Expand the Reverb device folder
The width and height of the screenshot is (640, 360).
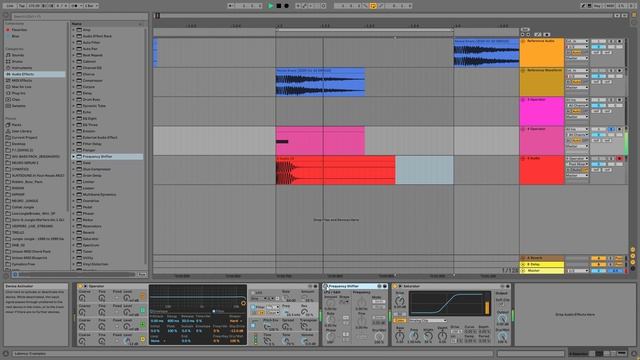(x=73, y=232)
